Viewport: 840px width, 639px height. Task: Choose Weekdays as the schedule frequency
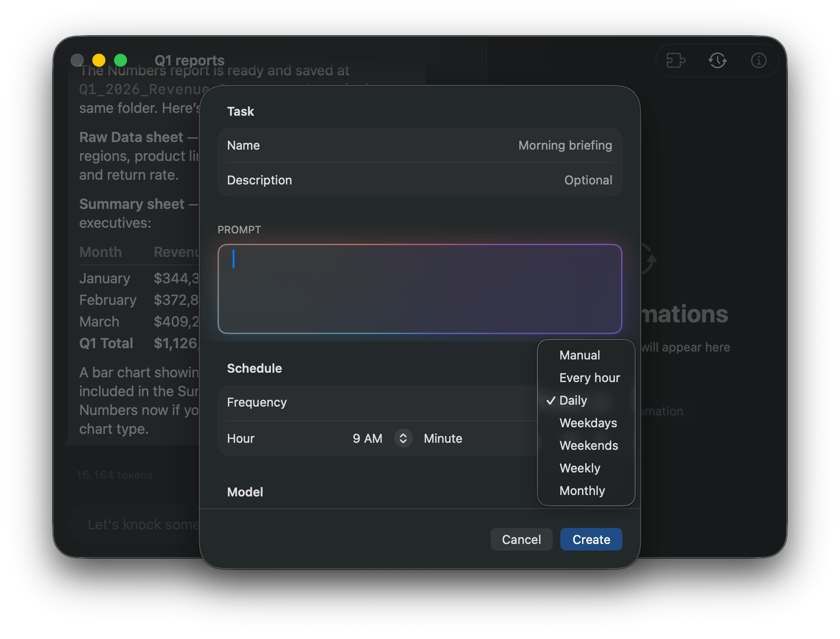pyautogui.click(x=588, y=423)
